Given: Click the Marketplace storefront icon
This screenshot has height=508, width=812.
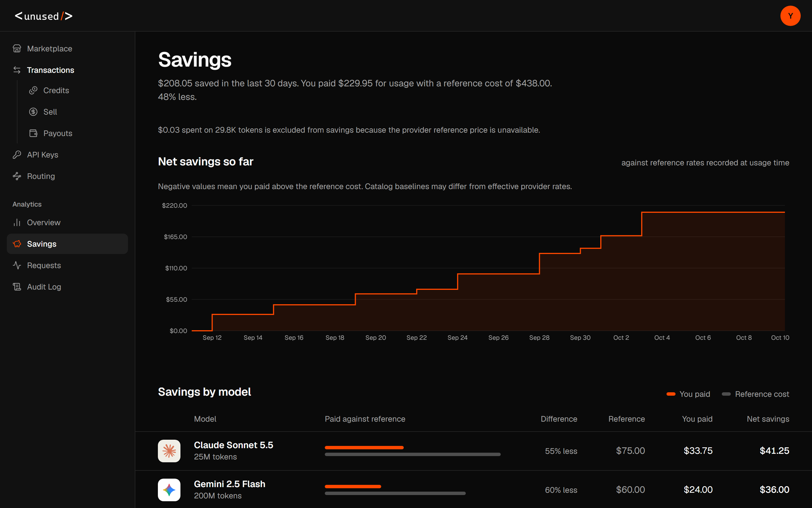Looking at the screenshot, I should (x=17, y=49).
